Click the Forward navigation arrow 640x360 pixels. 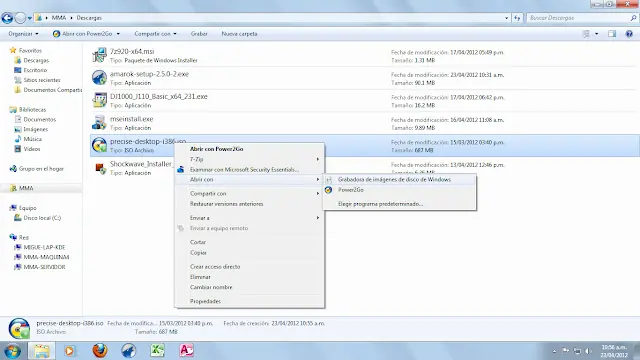(20, 18)
